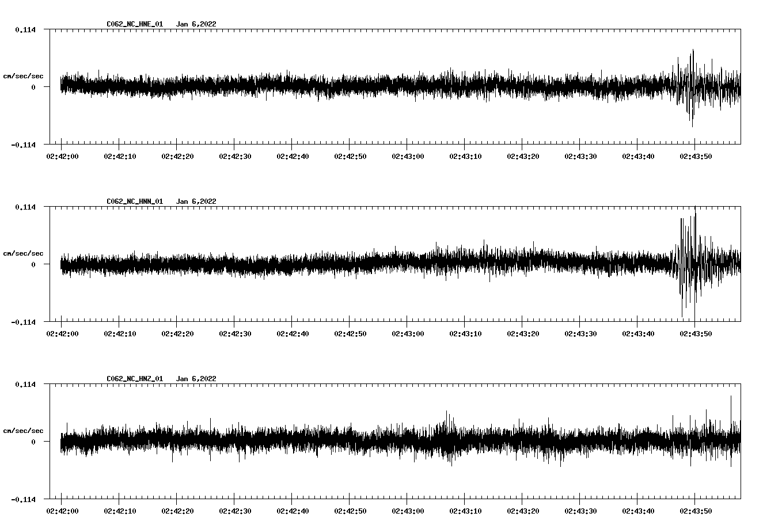Pick the 02:42:40 time label under HNN plot
Image resolution: width=782 pixels, height=532 pixels.
pos(293,334)
